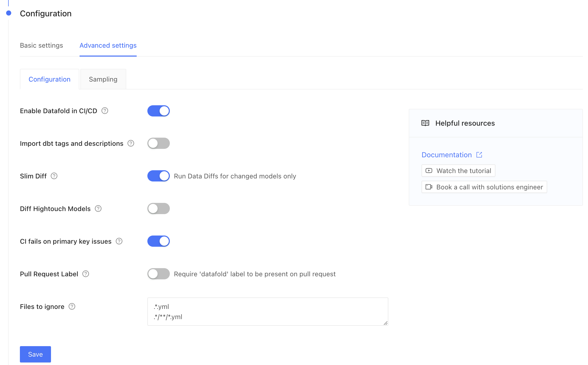Click Watch the tutorial button

click(x=458, y=171)
